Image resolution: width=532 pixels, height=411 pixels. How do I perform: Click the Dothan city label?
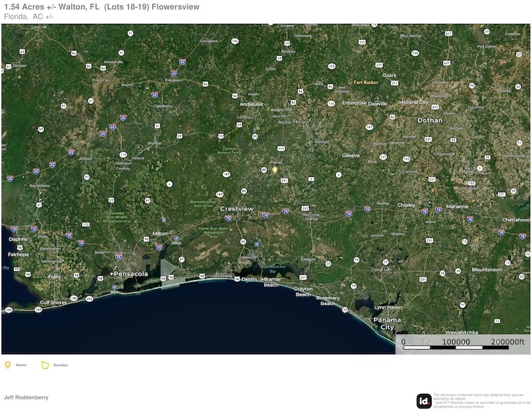point(430,120)
